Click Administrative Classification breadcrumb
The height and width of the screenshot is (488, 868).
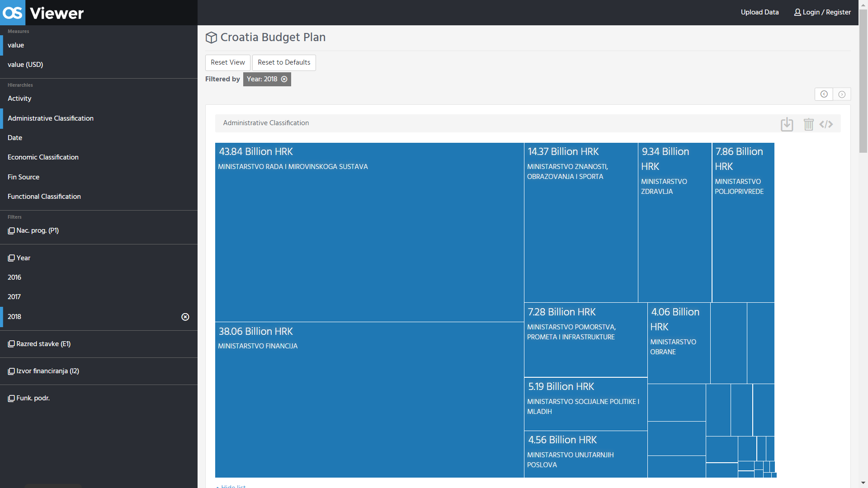(x=266, y=123)
